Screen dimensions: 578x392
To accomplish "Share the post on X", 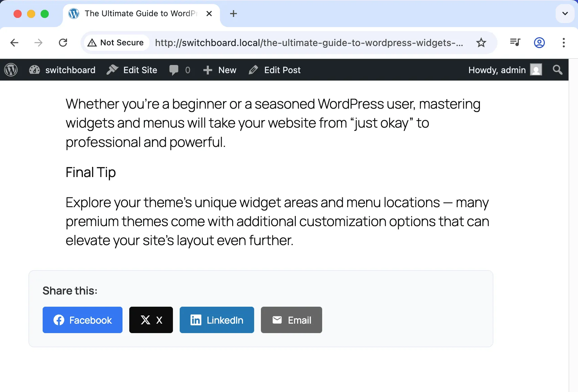I will point(151,320).
